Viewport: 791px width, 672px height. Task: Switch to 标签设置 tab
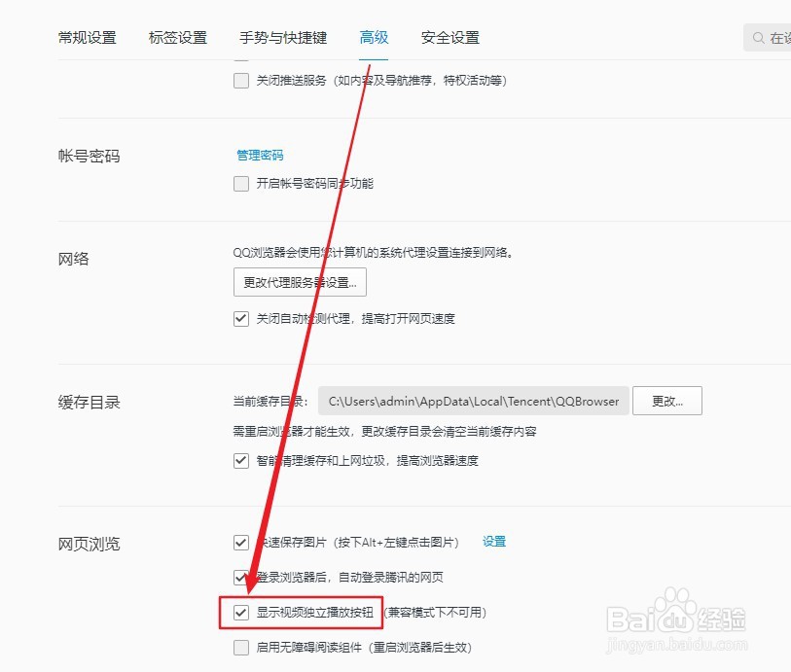(178, 38)
